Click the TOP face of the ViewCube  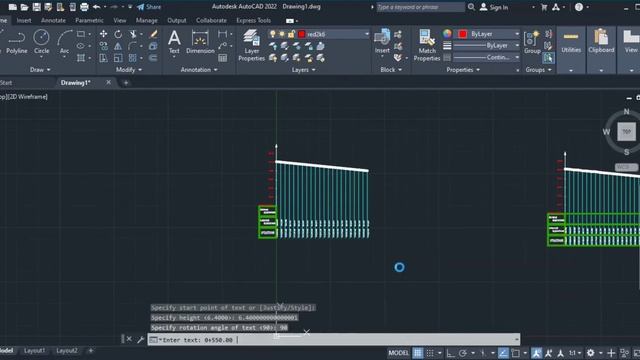pos(626,132)
